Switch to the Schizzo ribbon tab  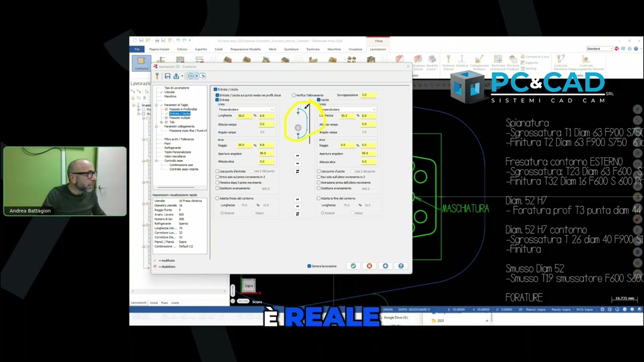(x=182, y=49)
